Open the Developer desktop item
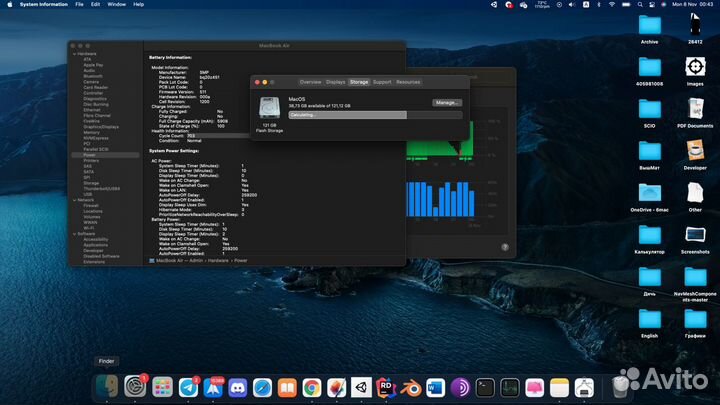This screenshot has width=720, height=405. pos(695,155)
